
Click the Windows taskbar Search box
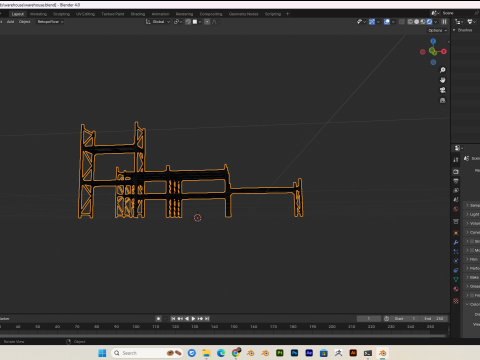pos(148,353)
